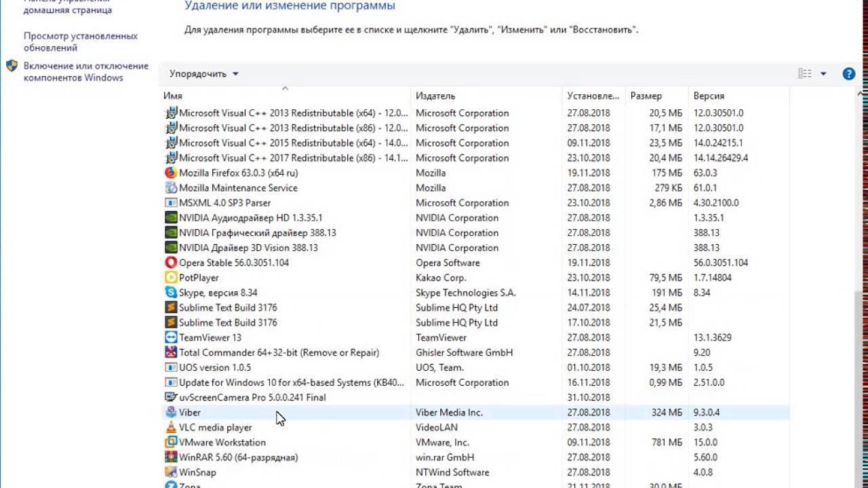
Task: Open Включение или отключение компонентов Windows
Action: click(85, 72)
